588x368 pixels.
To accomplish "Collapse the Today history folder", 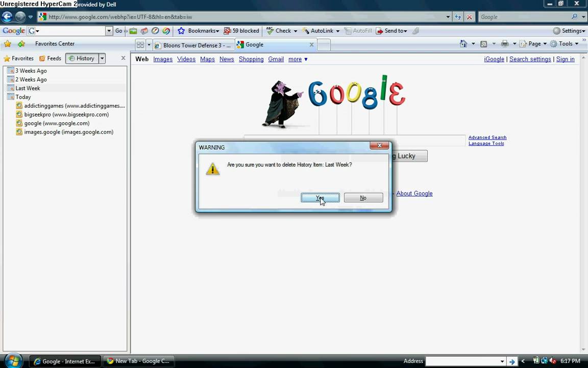I will (x=19, y=97).
